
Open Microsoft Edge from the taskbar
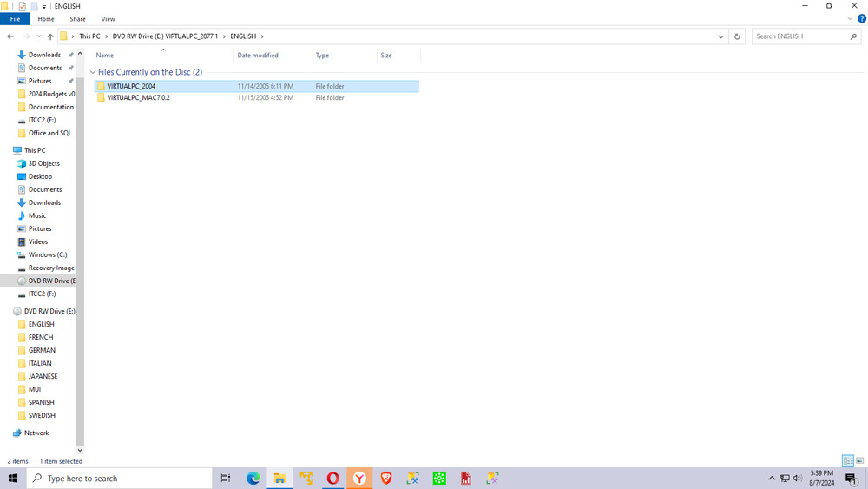tap(253, 479)
